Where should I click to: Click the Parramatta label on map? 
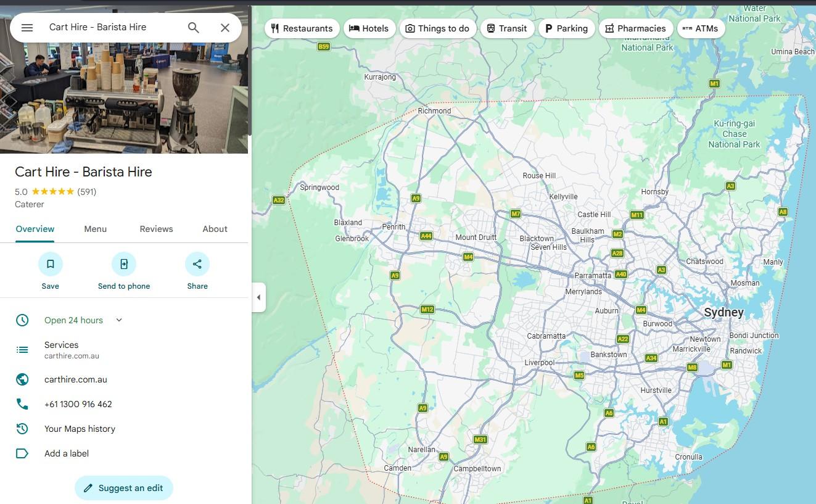coord(593,276)
